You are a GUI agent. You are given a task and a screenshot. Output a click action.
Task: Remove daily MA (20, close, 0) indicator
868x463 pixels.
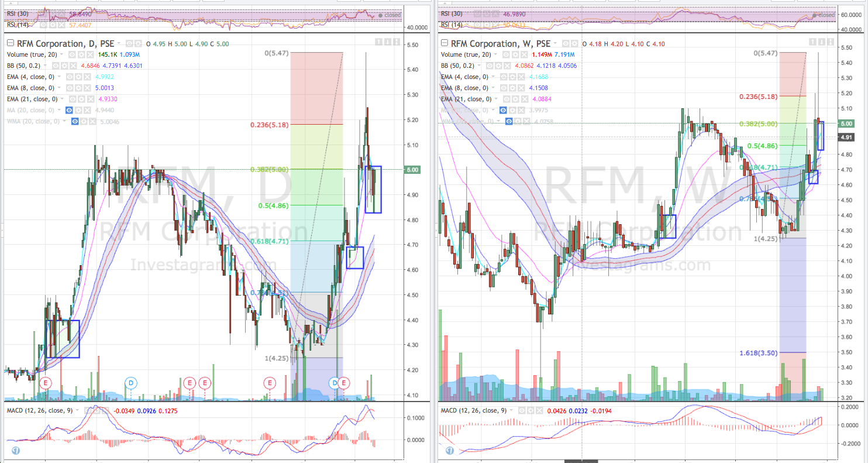tap(87, 110)
